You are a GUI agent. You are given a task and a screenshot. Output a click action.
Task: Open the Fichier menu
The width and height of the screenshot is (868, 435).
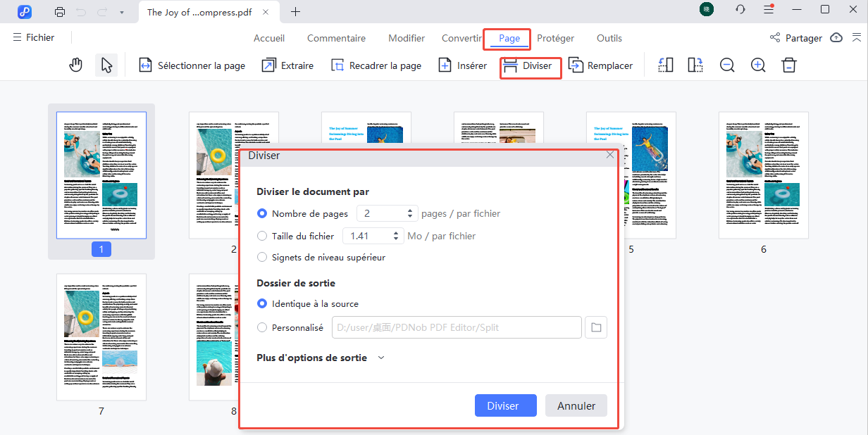(33, 37)
